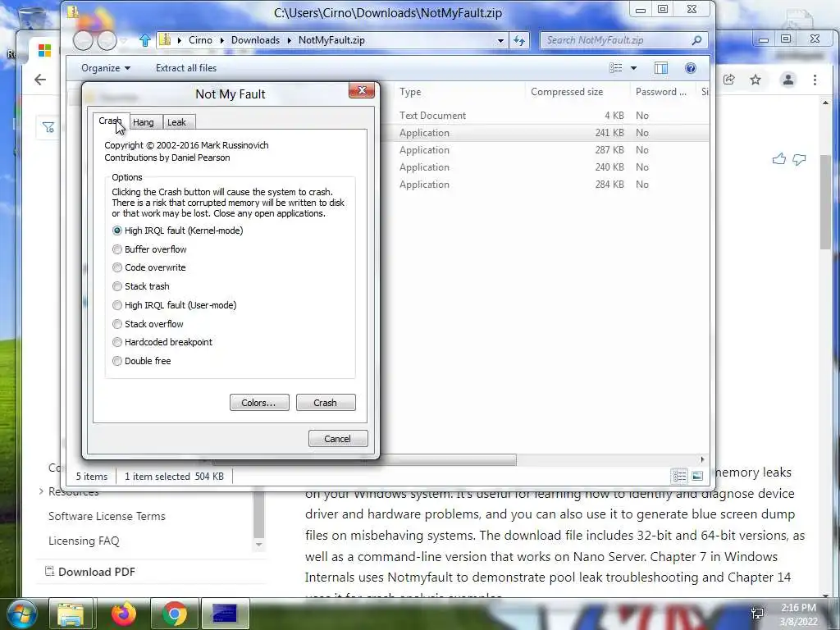This screenshot has width=840, height=630.
Task: Toggle the preview pane icon
Action: pos(661,68)
